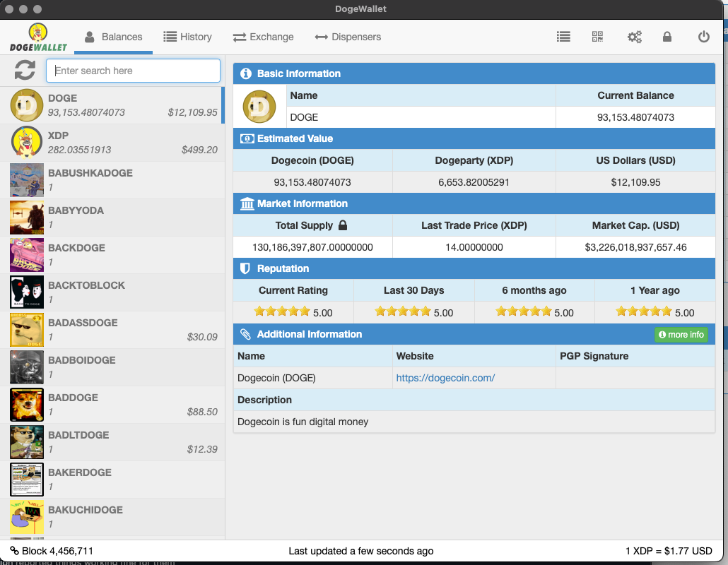Click the XDP mascot thumbnail
The image size is (728, 565).
(x=27, y=143)
